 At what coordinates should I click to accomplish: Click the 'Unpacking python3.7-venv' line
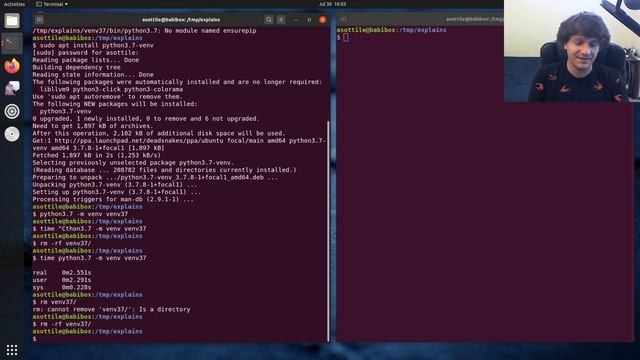[x=115, y=185]
